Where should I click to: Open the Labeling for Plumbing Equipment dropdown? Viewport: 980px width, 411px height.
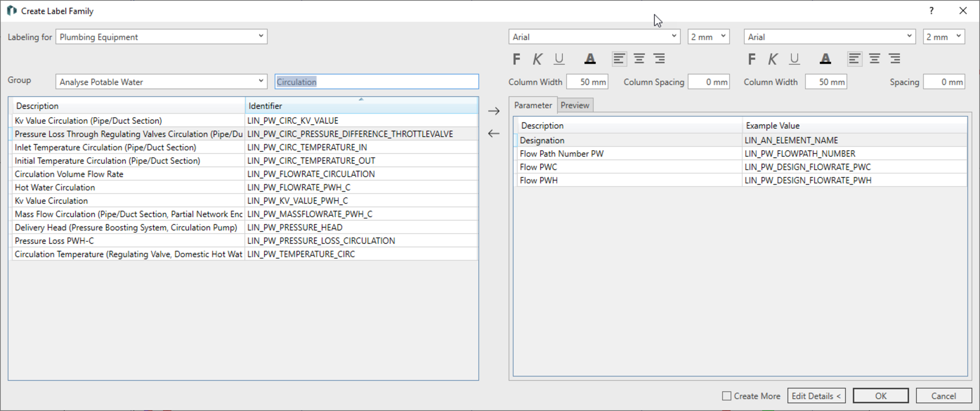tap(161, 37)
